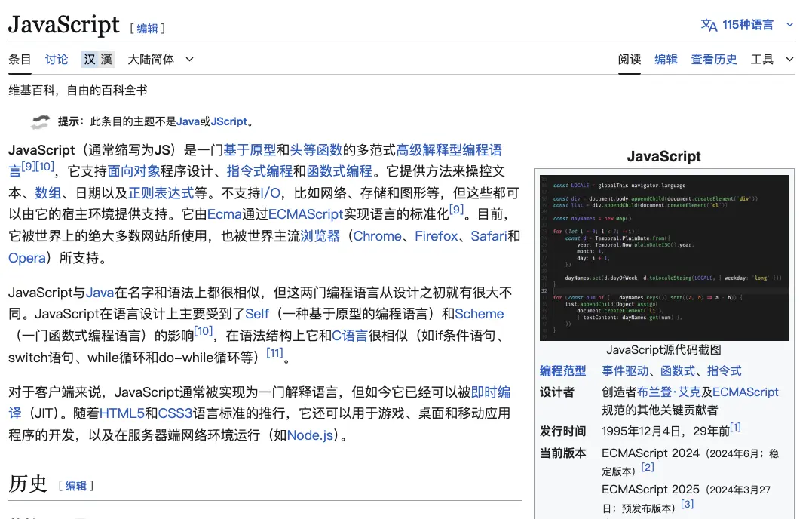Open the 编程范型 link in the infobox
The width and height of the screenshot is (812, 519).
562,370
